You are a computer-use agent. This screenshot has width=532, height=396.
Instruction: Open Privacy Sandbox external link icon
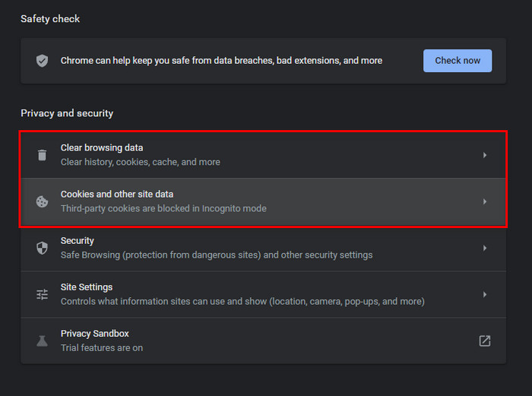(x=485, y=341)
